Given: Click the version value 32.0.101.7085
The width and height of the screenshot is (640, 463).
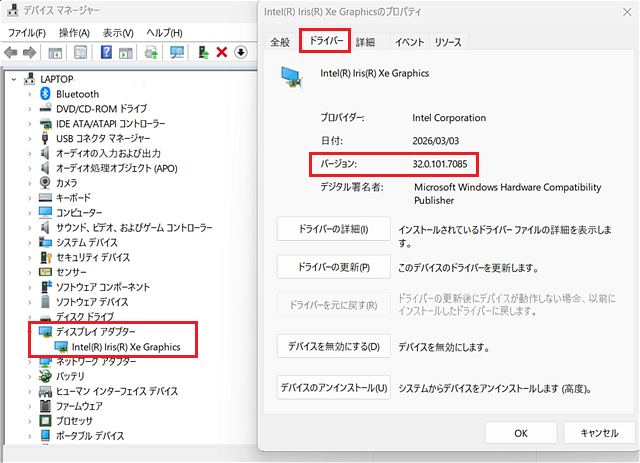Looking at the screenshot, I should click(440, 164).
